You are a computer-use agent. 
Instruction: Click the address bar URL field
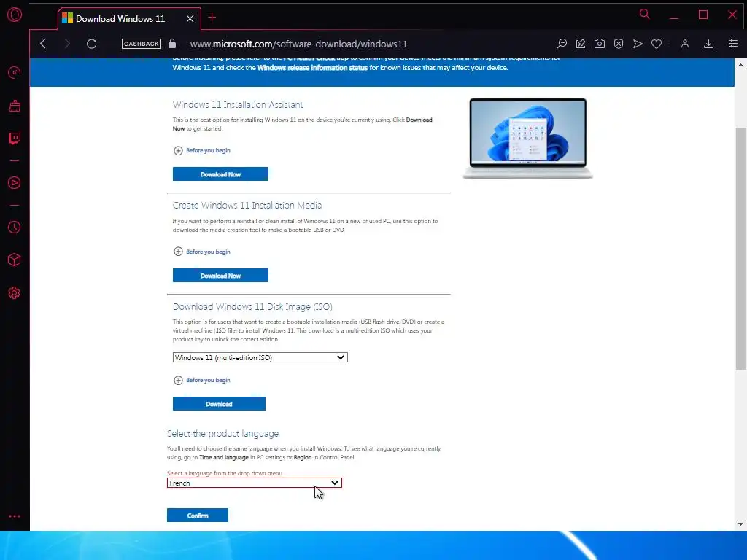(x=298, y=44)
